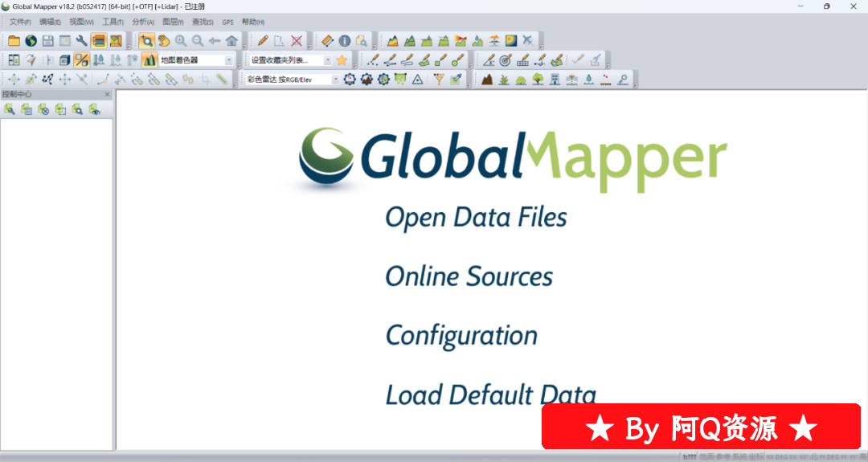
Task: Click the Lidar building classification icon
Action: point(555,79)
